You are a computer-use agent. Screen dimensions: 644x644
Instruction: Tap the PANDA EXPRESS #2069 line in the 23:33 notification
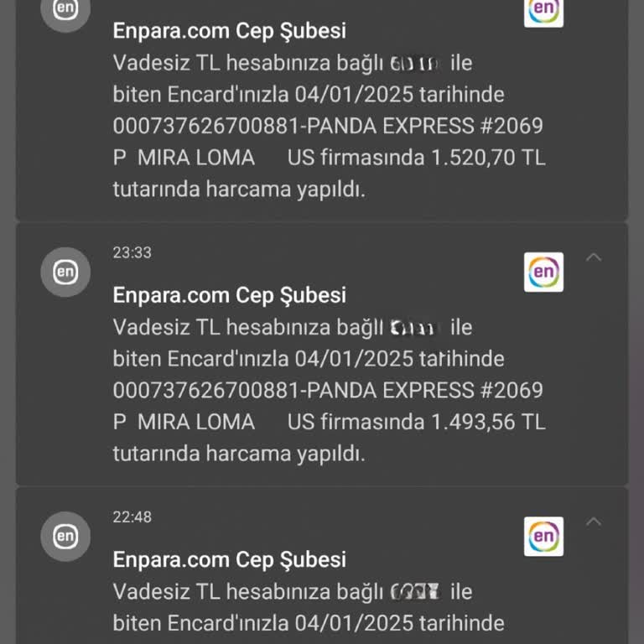(x=328, y=390)
